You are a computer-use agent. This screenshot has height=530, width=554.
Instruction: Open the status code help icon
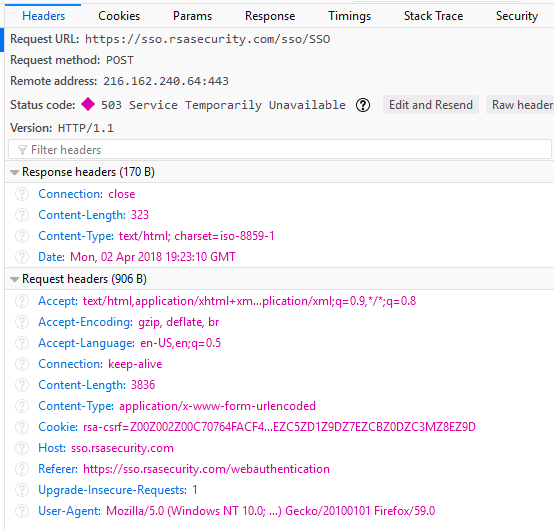(x=363, y=105)
